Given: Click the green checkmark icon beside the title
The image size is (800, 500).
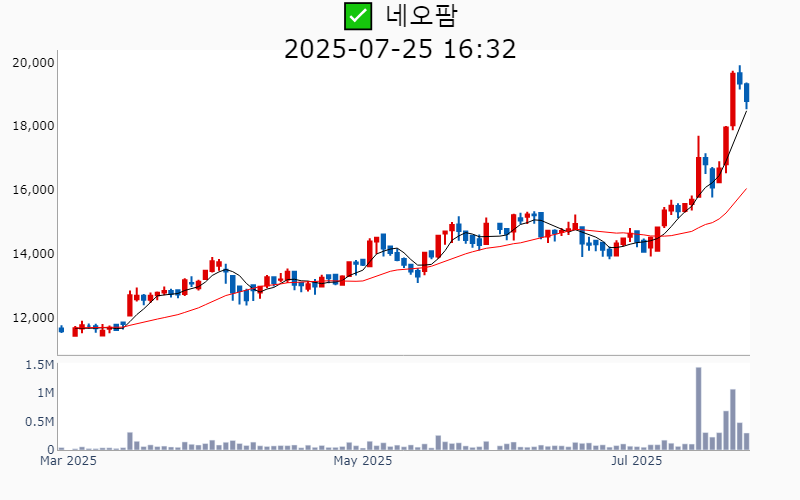Looking at the screenshot, I should [x=358, y=16].
